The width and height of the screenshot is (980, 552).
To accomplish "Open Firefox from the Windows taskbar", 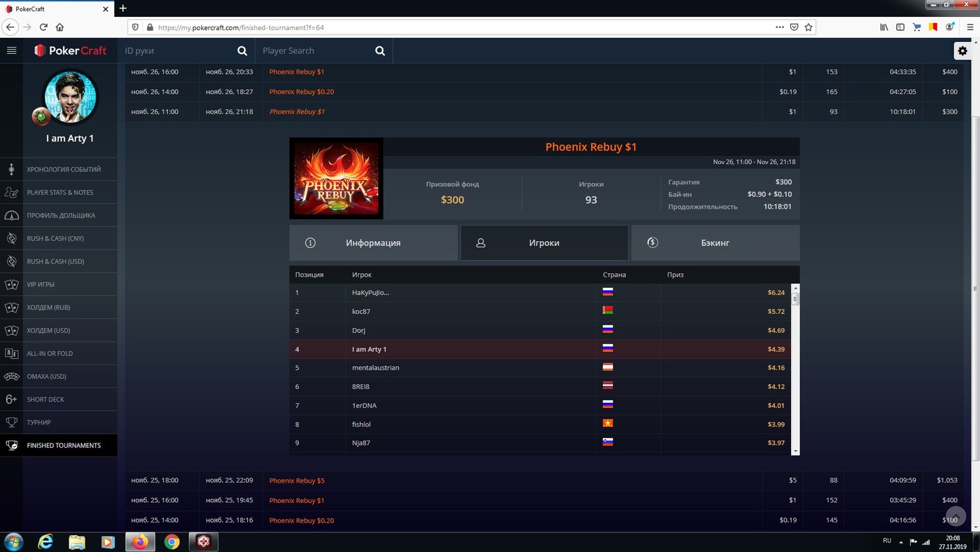I will click(140, 541).
